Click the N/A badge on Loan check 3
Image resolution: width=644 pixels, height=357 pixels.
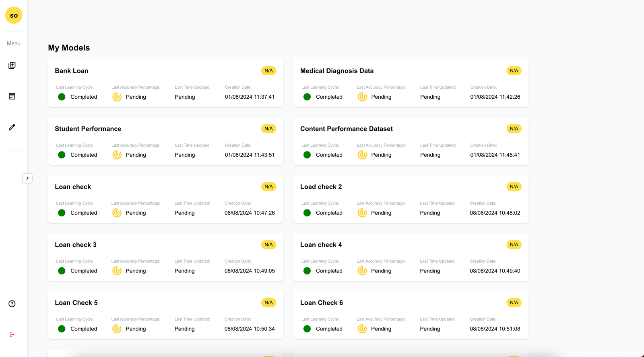click(x=268, y=245)
